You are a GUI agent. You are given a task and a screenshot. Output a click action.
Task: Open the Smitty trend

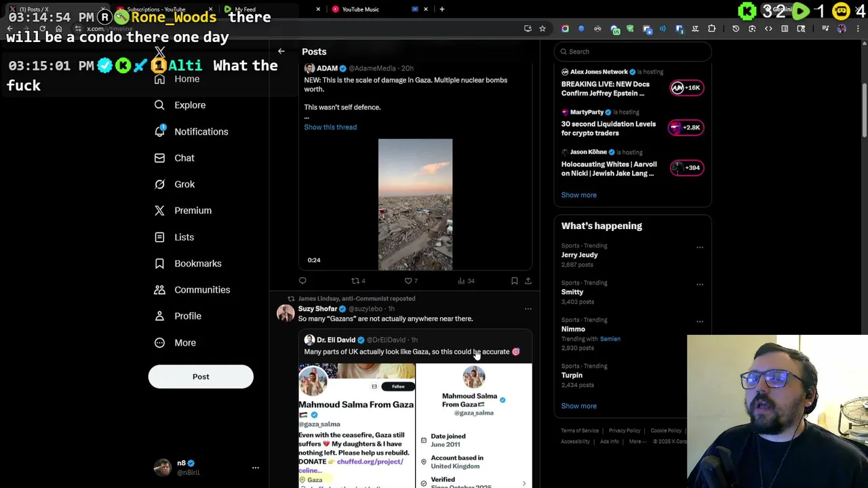[572, 292]
